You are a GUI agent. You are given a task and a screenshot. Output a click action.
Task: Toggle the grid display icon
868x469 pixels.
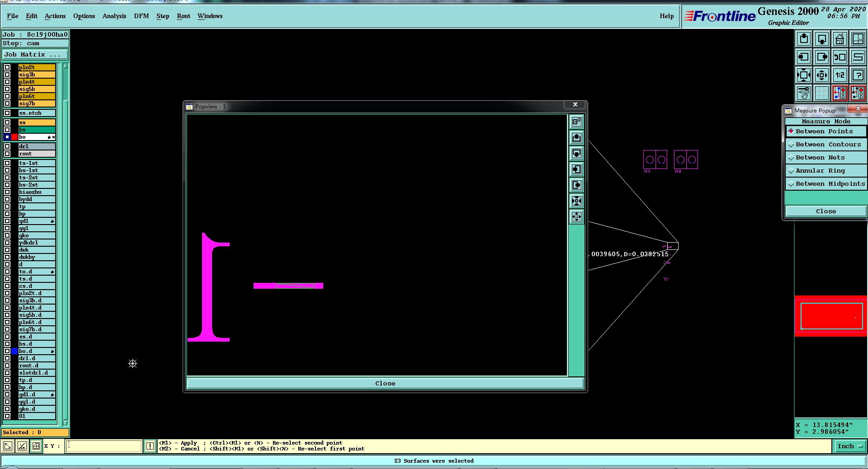[x=822, y=93]
